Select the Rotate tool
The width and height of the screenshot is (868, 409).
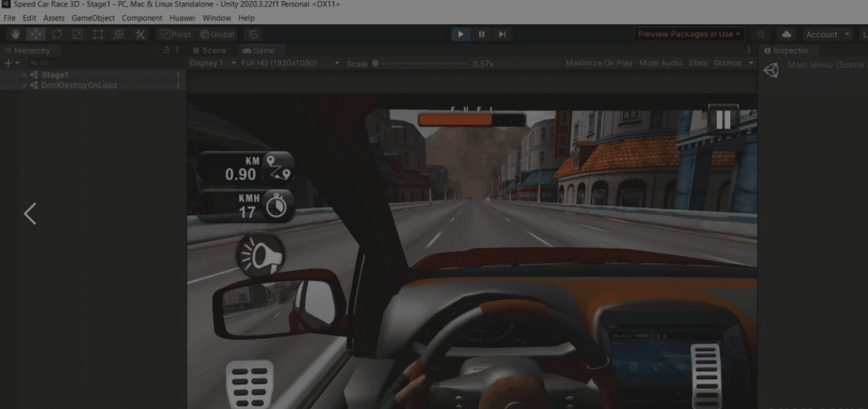point(57,34)
